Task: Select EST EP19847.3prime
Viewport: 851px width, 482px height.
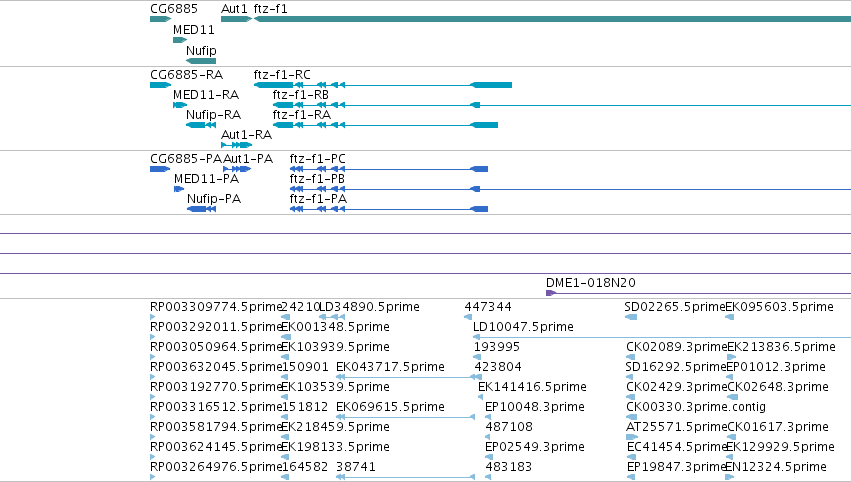Action: click(676, 466)
